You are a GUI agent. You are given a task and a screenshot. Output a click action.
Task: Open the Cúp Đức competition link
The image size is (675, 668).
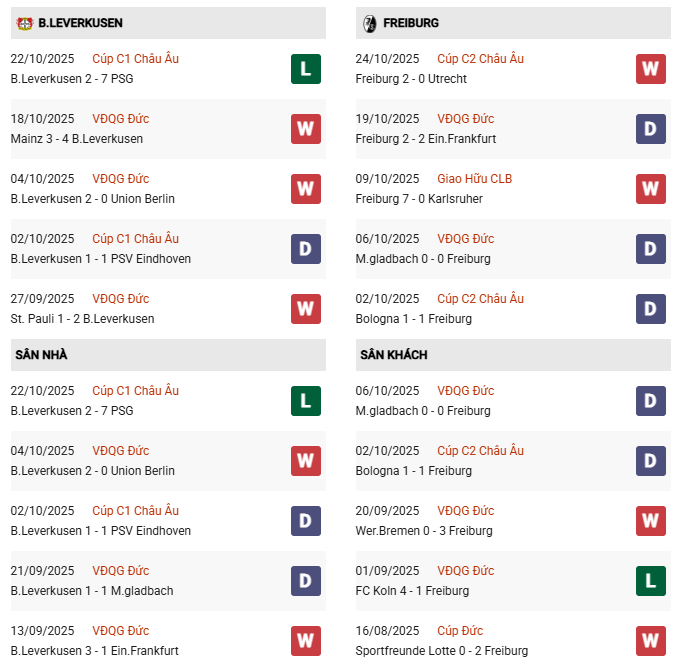point(460,631)
